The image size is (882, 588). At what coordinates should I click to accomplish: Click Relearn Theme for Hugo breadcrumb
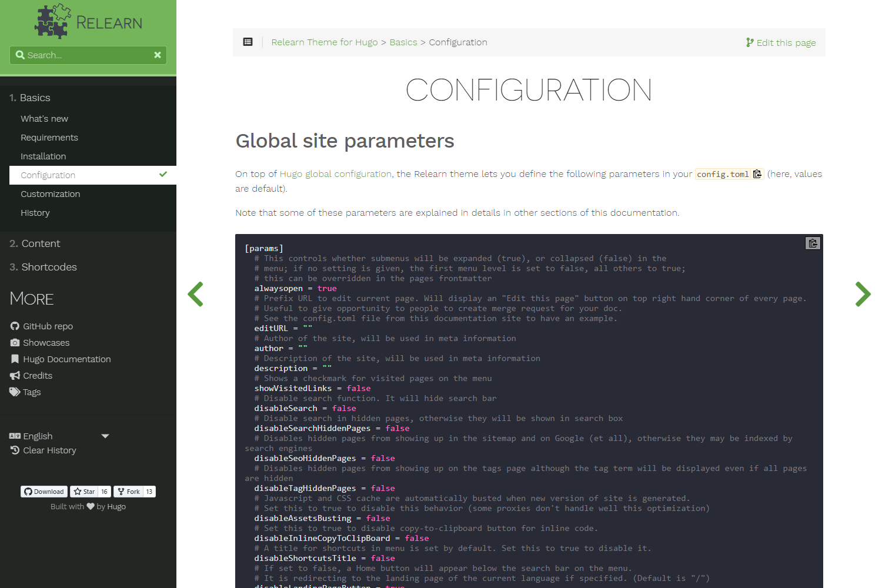325,42
